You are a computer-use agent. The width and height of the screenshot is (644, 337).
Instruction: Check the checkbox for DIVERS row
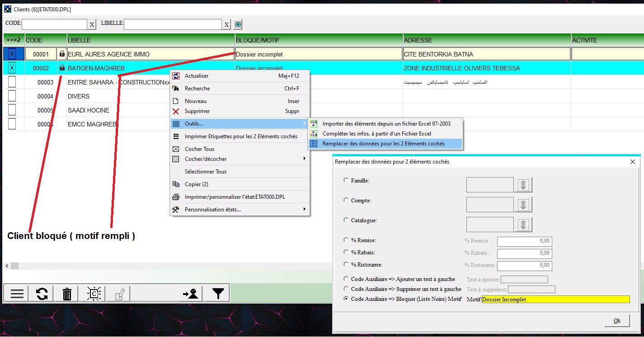point(12,96)
